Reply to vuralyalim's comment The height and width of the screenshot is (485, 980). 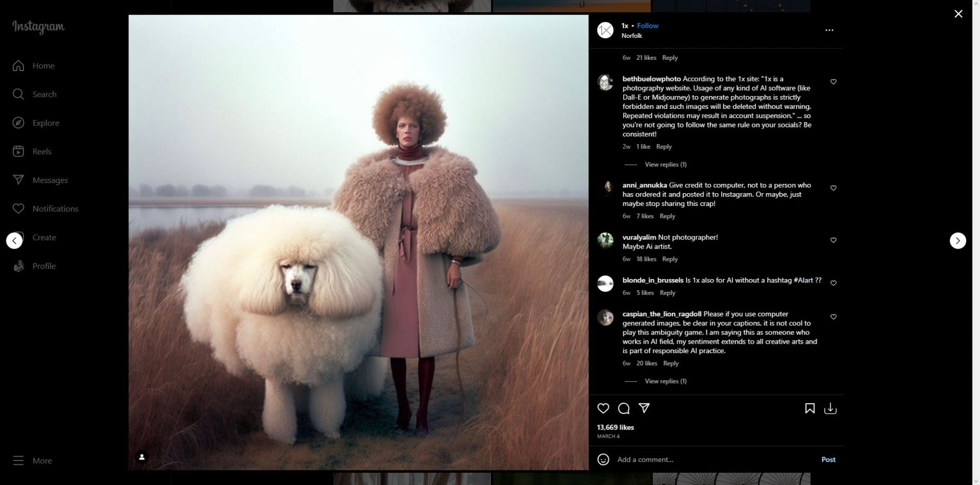670,259
